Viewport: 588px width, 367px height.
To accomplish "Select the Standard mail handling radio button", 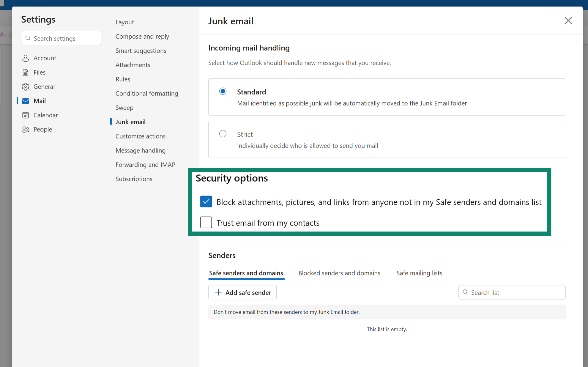I will [x=223, y=91].
